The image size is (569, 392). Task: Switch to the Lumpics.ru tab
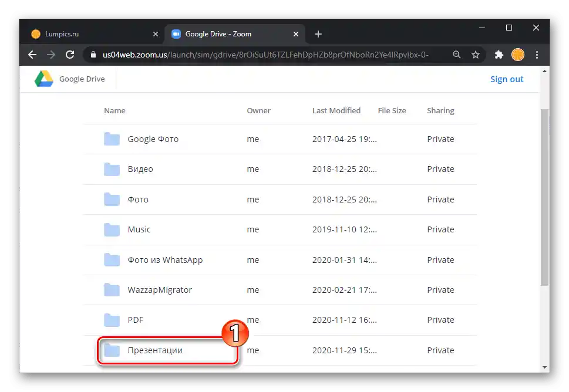[x=88, y=33]
